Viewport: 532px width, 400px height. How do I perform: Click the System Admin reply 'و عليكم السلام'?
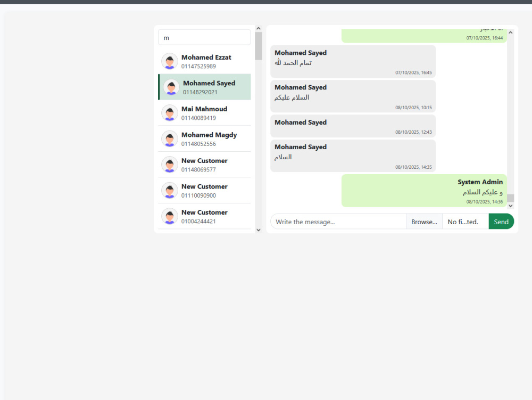(483, 192)
